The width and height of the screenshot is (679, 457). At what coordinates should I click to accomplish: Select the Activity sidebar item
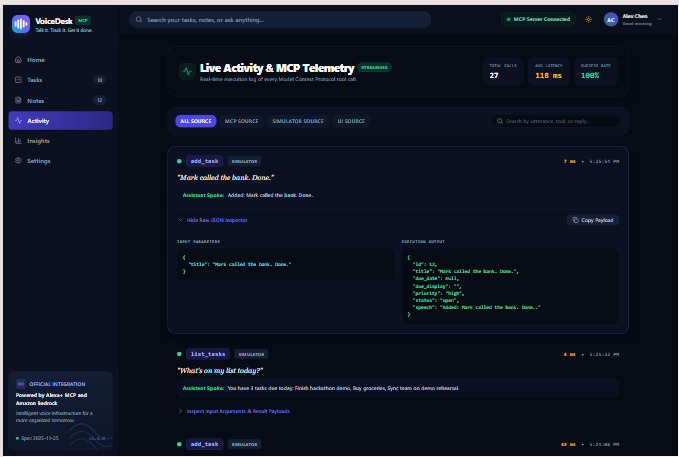(x=61, y=120)
